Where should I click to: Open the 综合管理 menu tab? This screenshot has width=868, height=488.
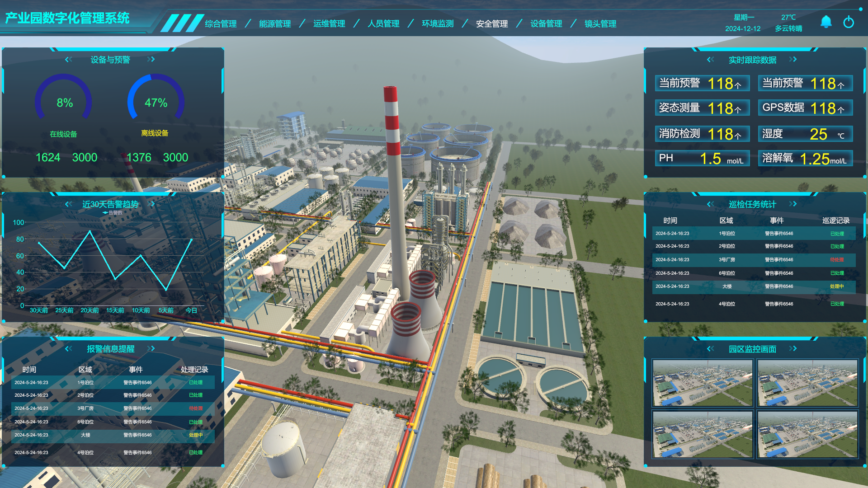click(x=221, y=23)
